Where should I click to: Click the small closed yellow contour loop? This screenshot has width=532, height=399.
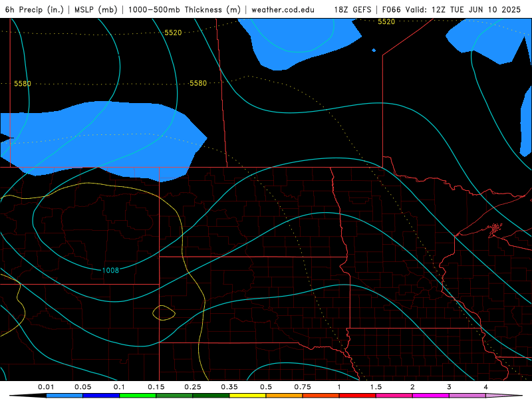click(x=164, y=313)
